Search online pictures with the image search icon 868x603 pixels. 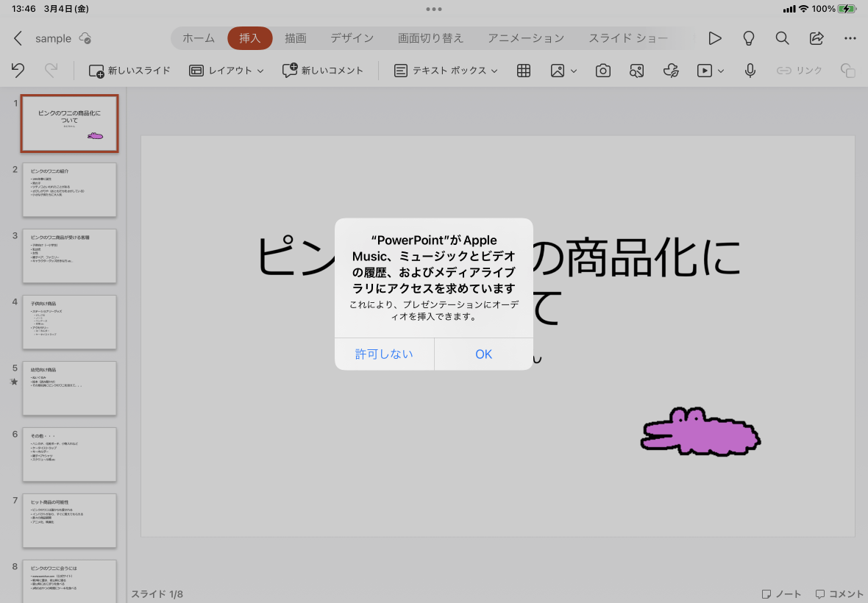636,70
